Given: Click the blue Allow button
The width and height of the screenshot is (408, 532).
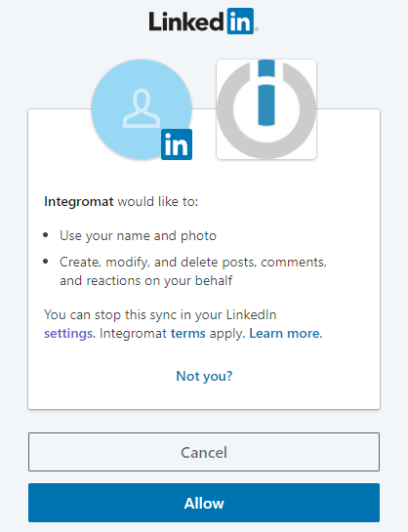Looking at the screenshot, I should pyautogui.click(x=204, y=503).
